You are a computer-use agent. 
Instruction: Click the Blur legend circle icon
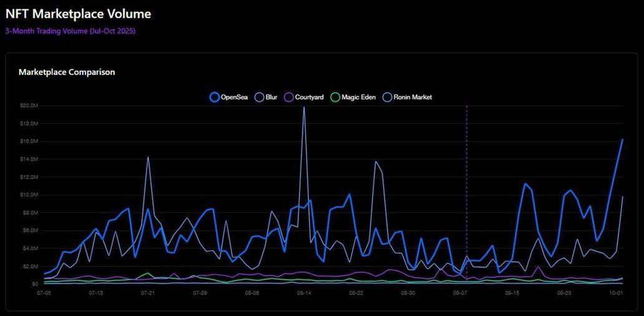click(x=259, y=97)
